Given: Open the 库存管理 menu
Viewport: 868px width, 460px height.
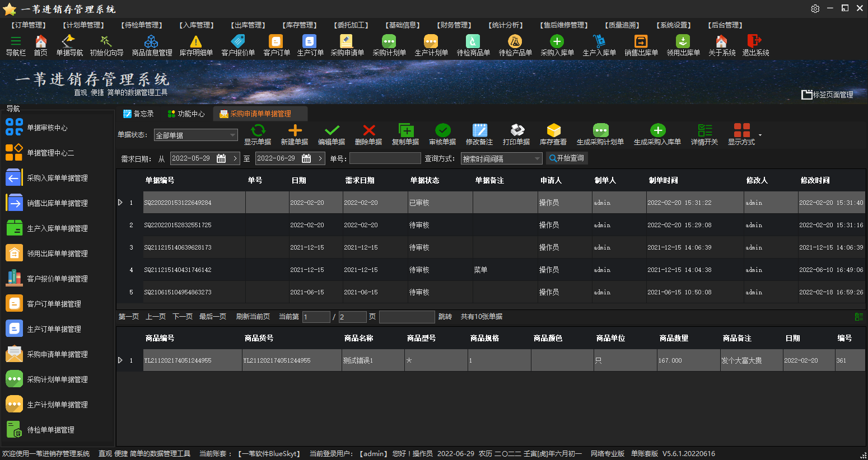Looking at the screenshot, I should [300, 25].
